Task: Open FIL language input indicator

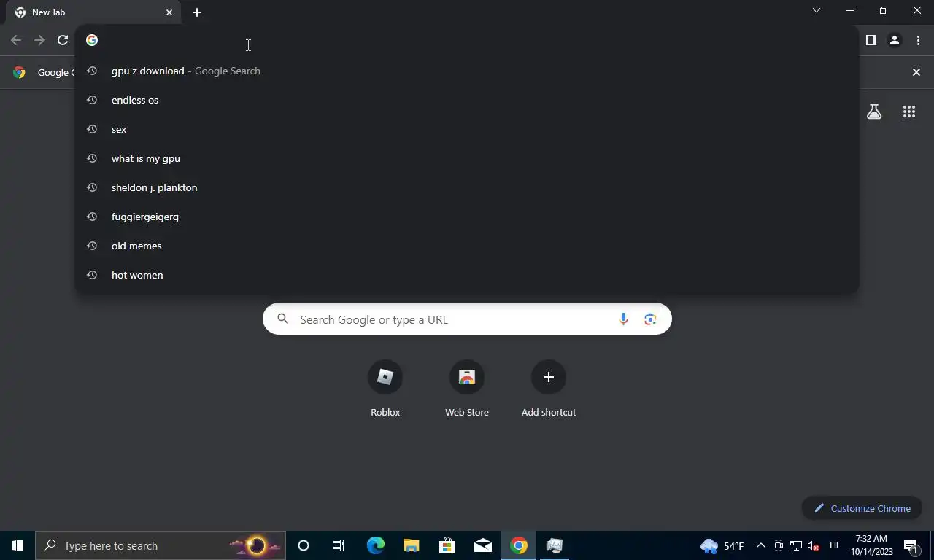Action: click(835, 545)
